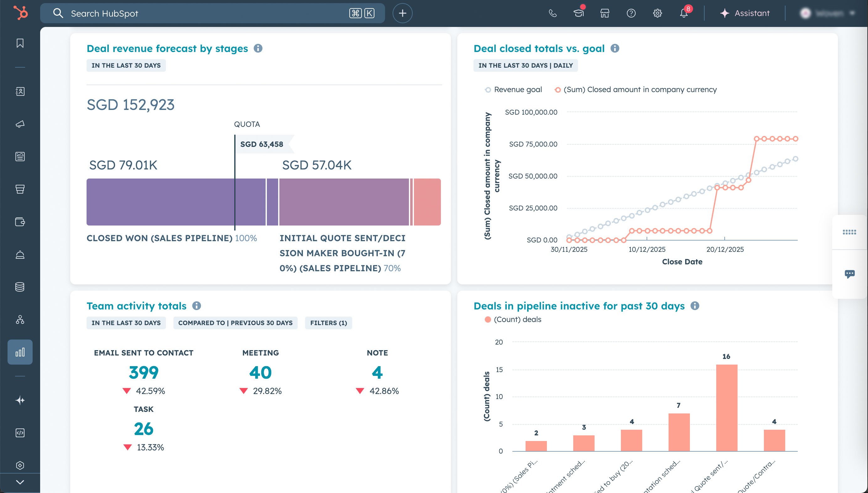Open the Help menu

pyautogui.click(x=631, y=13)
